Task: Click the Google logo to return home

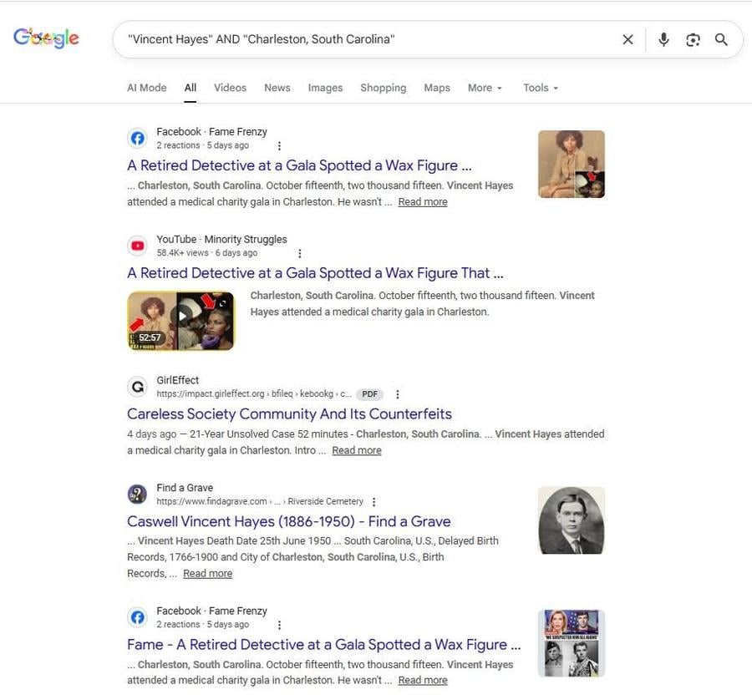Action: click(x=46, y=38)
